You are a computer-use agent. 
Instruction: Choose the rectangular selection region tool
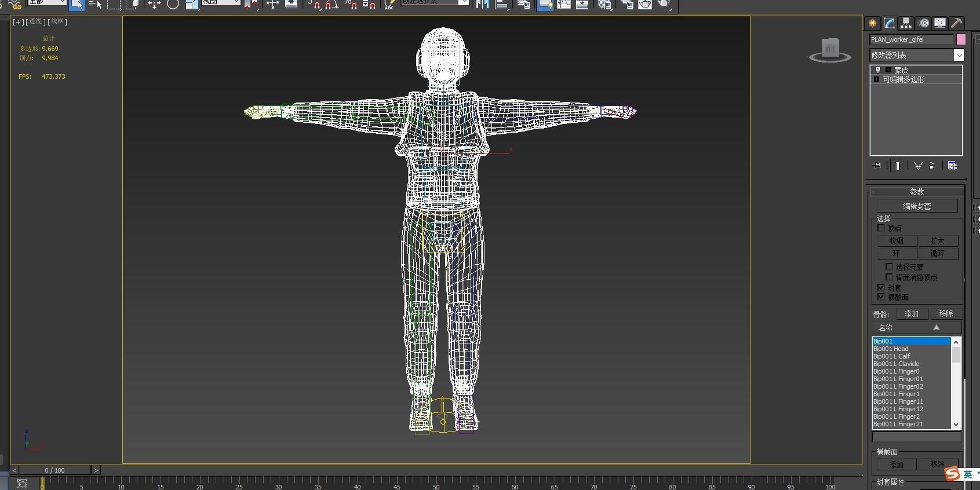tap(114, 5)
